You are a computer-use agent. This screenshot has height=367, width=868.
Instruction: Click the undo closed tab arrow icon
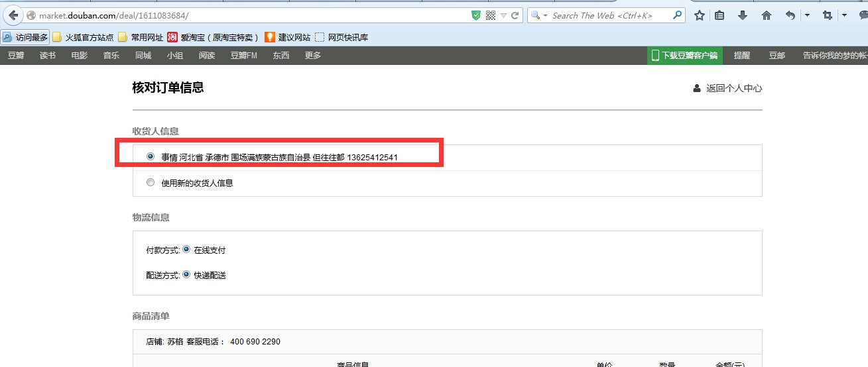[790, 15]
